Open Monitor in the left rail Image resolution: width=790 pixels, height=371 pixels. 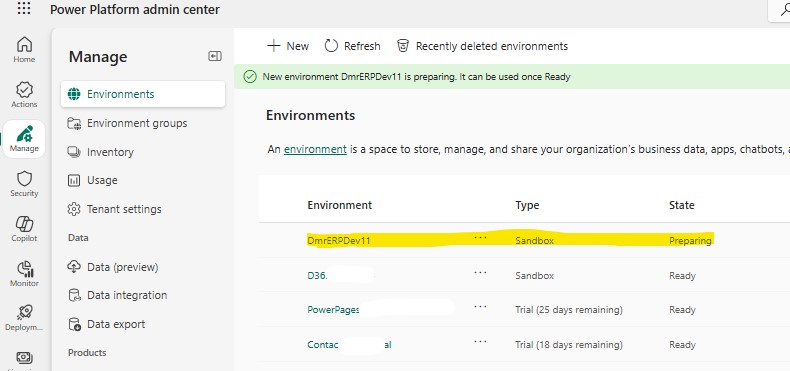[x=24, y=273]
